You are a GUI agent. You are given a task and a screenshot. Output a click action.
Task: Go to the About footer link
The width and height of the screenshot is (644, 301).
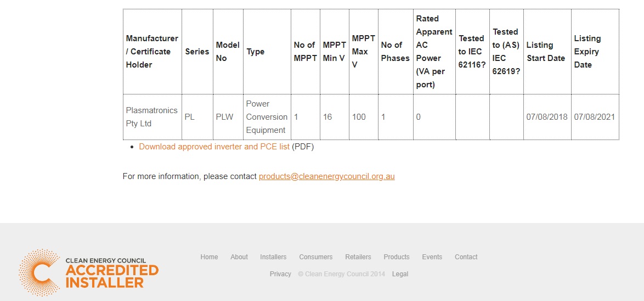[239, 257]
